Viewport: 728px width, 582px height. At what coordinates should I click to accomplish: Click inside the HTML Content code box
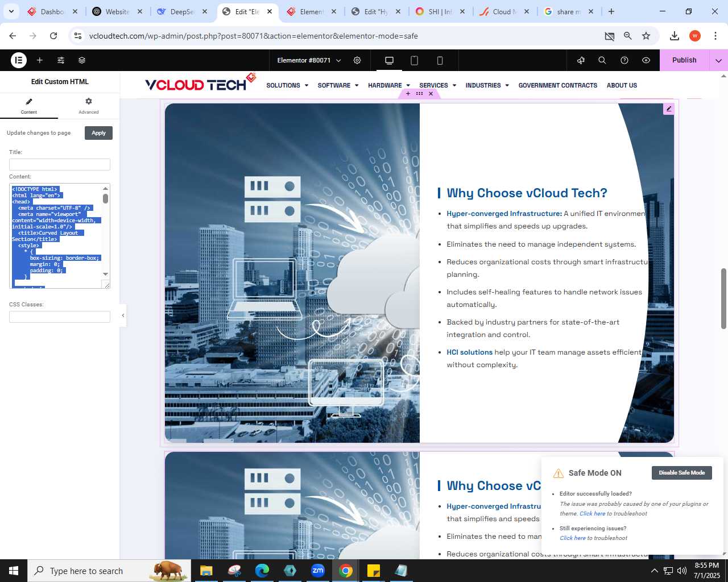click(x=56, y=236)
